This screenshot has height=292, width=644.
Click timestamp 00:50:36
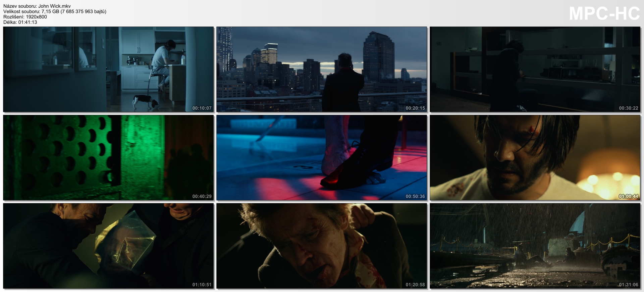click(x=415, y=196)
